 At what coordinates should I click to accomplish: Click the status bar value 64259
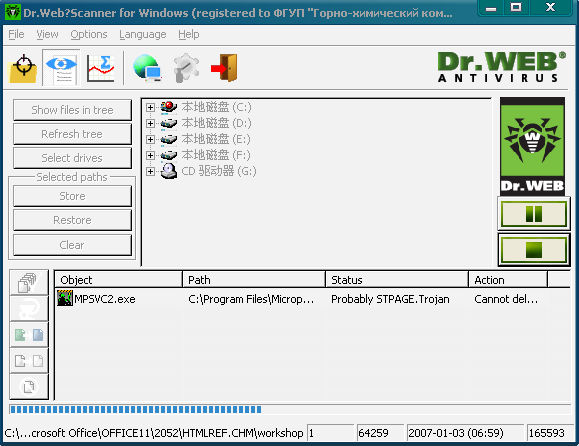(x=380, y=433)
